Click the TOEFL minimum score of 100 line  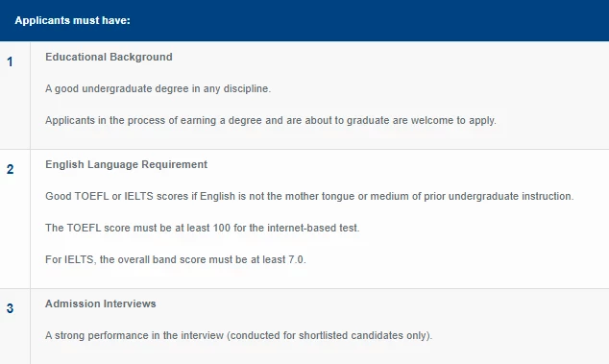[203, 228]
